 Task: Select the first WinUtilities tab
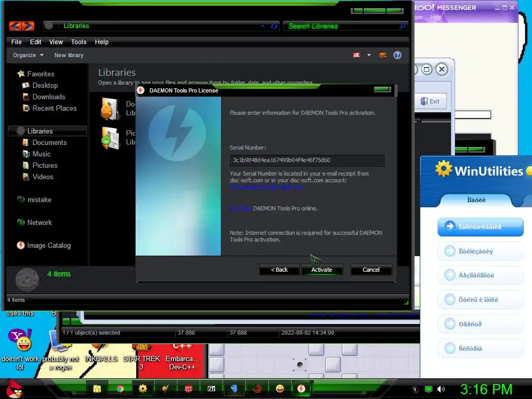pyautogui.click(x=476, y=200)
